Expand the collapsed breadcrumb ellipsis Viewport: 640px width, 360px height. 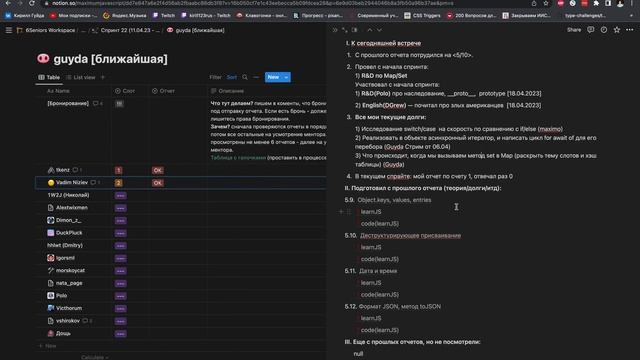tap(83, 30)
